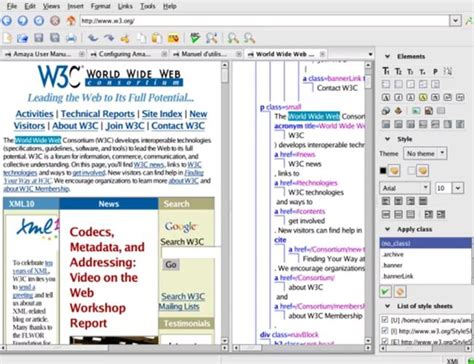
Task: Open the Search W3C Mailing Lists link
Action: click(x=181, y=301)
